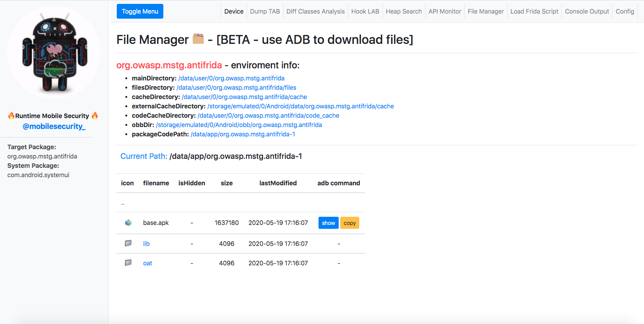Go up via the '..' parent directory link
644x324 pixels.
[x=123, y=202]
